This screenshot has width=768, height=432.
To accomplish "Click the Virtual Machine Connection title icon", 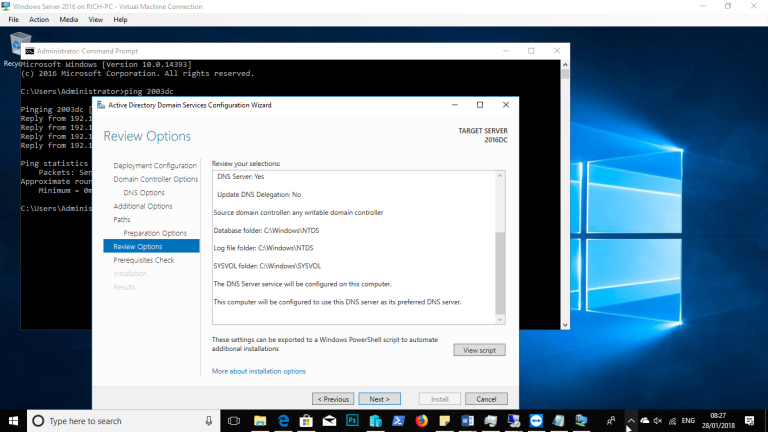I will pyautogui.click(x=6, y=6).
